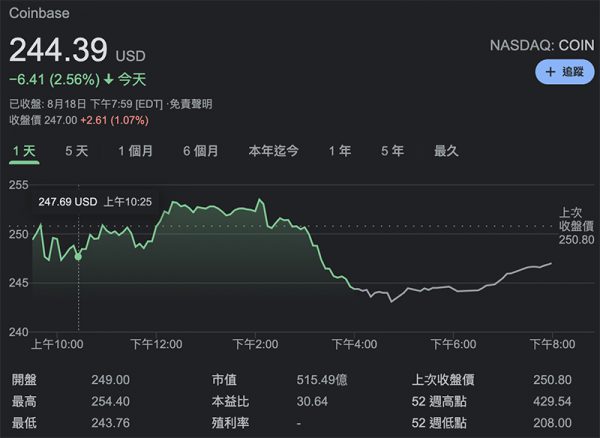
Task: Click the 開盤 value 249.00
Action: point(111,380)
